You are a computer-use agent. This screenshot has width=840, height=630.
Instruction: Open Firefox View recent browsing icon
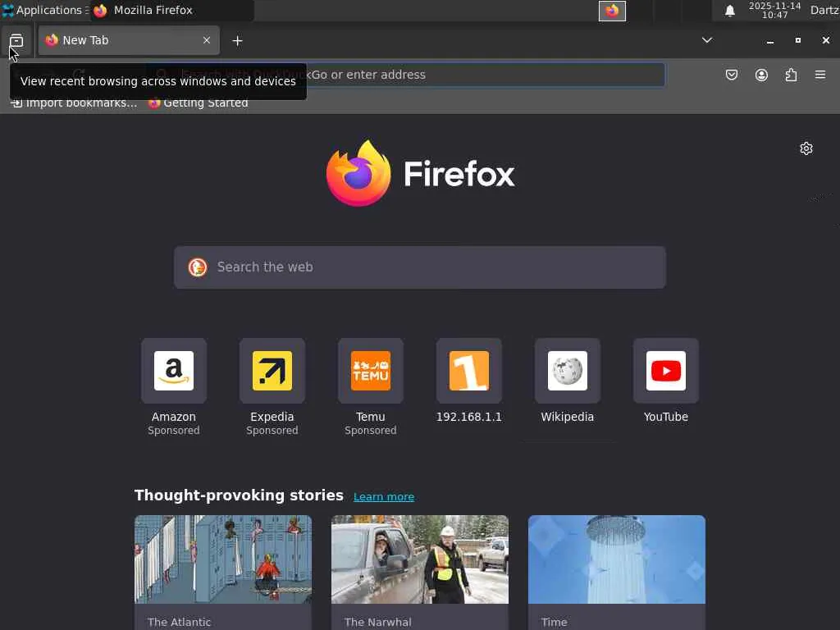tap(16, 40)
